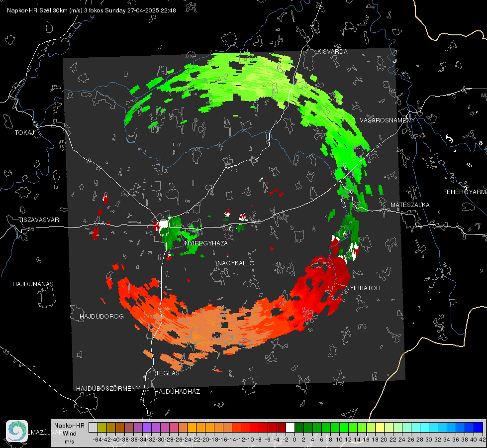487x448 pixels.
Task: Click the TISZAVASVÁRI town label
Action: (39, 220)
